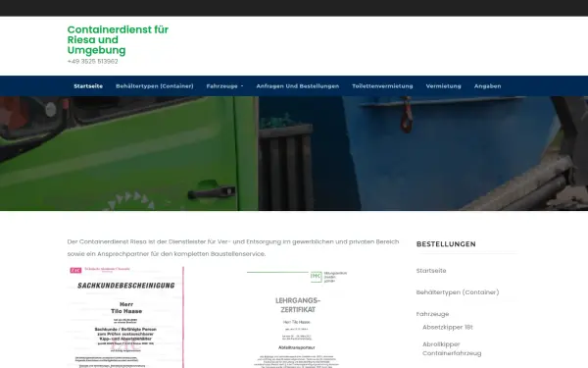Open the Absetzkipper 18t sidebar sublink
This screenshot has height=368, width=588.
coord(448,327)
